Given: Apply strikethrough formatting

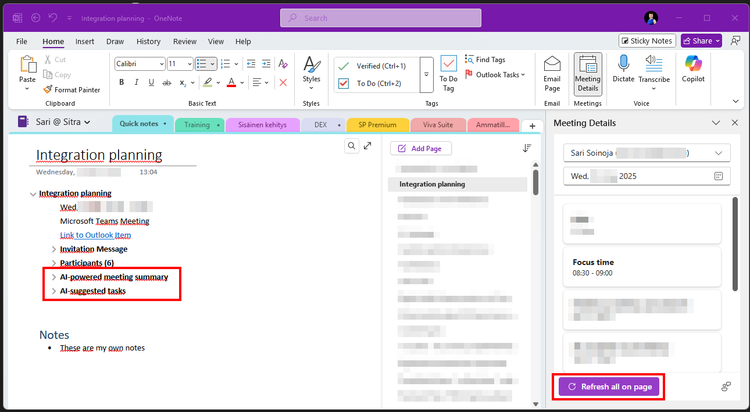Looking at the screenshot, I should (x=166, y=82).
